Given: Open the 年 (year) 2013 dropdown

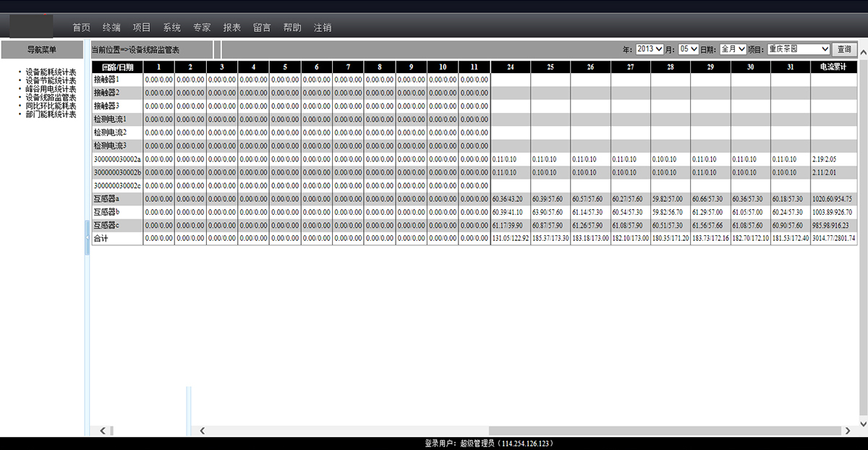Looking at the screenshot, I should coord(648,49).
